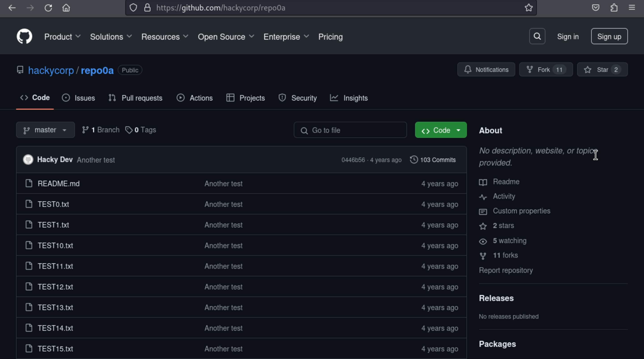Viewport: 644px width, 359px height.
Task: Open the GitHub search magnifier button
Action: (537, 36)
